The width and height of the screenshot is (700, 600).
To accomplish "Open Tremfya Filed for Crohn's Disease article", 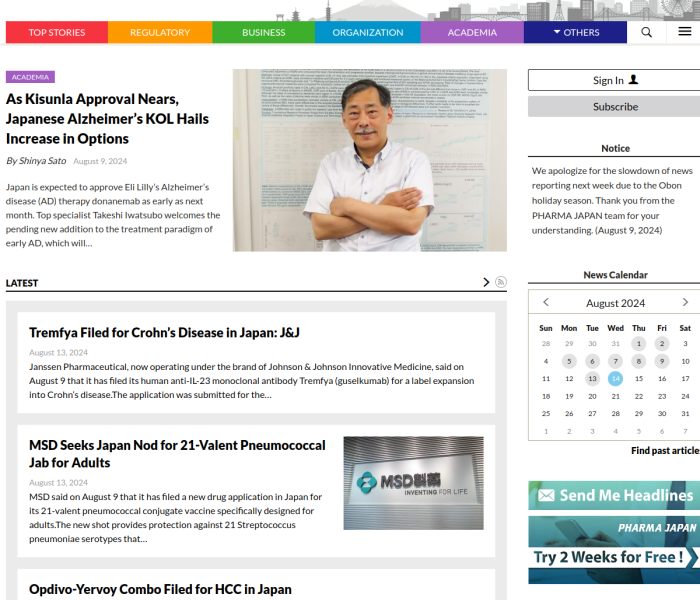I will [164, 332].
